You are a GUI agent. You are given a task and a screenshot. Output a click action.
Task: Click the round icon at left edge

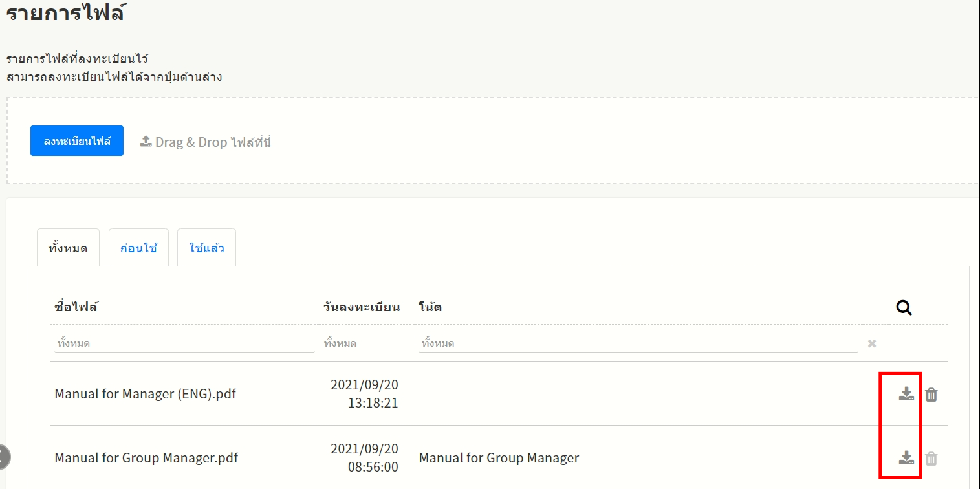(x=3, y=457)
